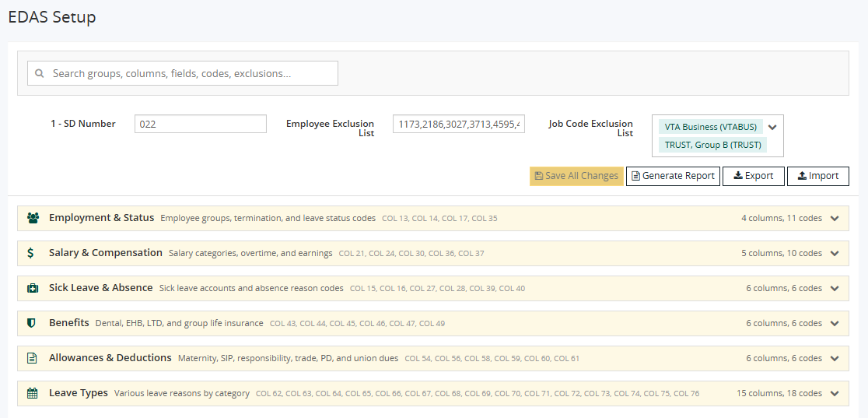This screenshot has height=418, width=868.
Task: Click 'Dental, EHB, LTD, and group life insurance'
Action: click(180, 323)
